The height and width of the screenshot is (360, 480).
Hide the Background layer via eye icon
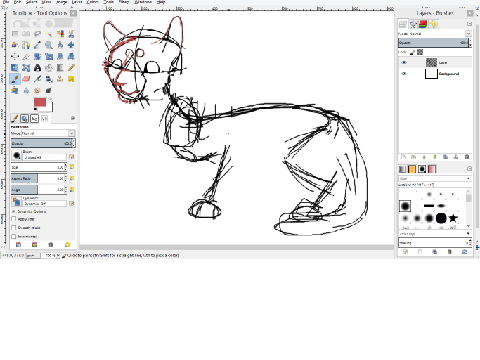404,73
